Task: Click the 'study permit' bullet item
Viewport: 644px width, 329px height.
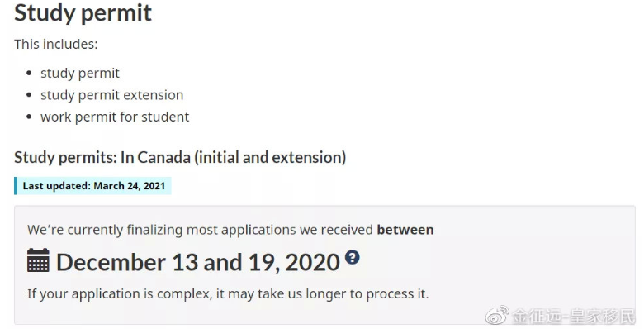Action: [80, 73]
